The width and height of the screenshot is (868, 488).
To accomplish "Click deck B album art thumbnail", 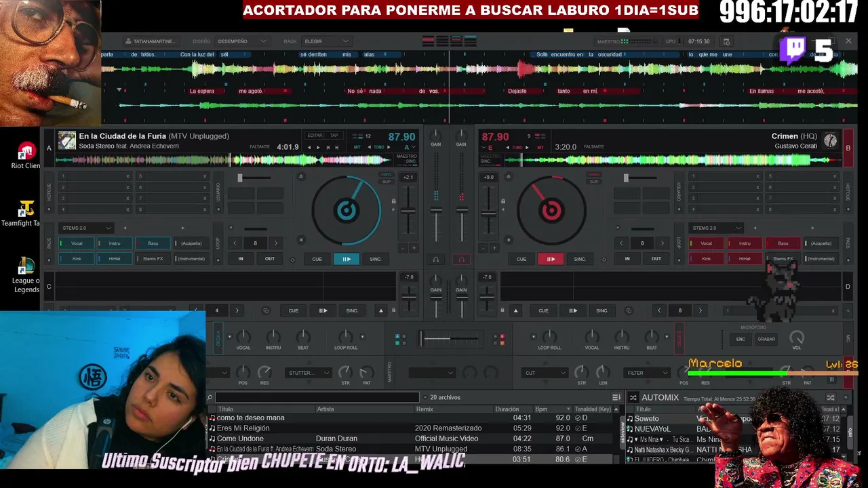I will 830,140.
